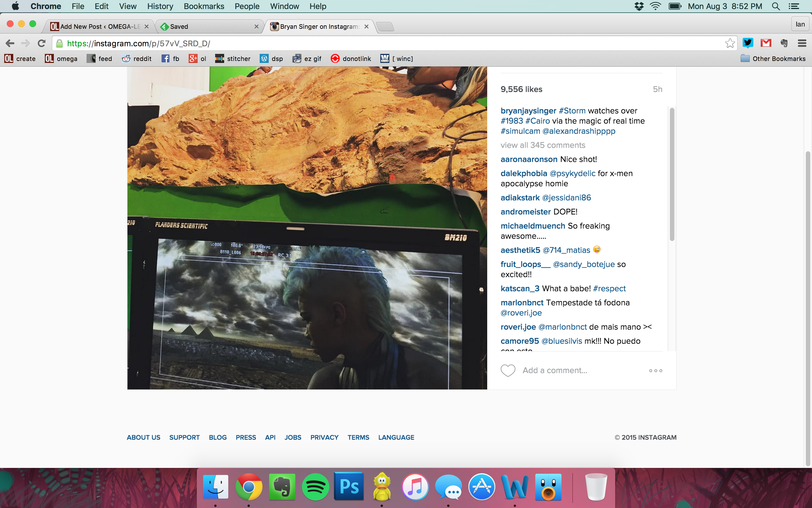Open the ABOUT US footer link
This screenshot has width=812, height=508.
[143, 437]
